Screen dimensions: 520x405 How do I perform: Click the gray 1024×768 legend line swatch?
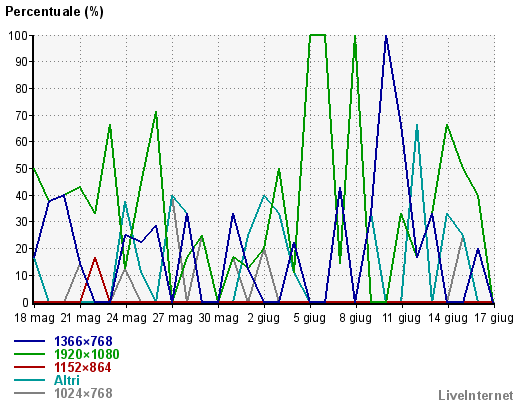coord(29,393)
